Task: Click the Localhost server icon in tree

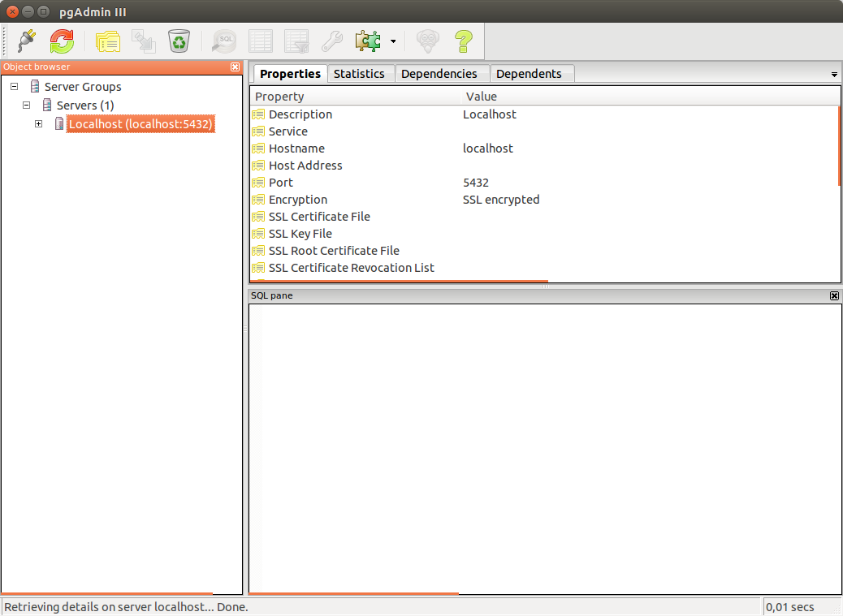Action: point(59,123)
